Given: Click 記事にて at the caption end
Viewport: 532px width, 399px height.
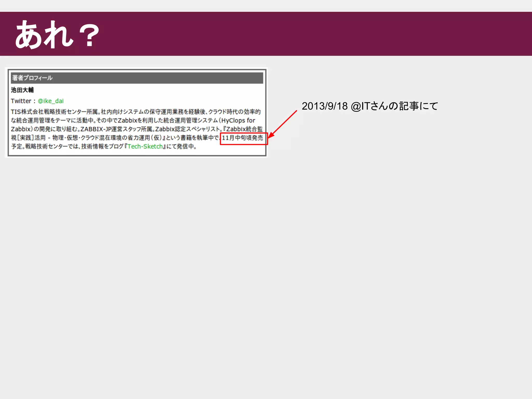Looking at the screenshot, I should coord(418,106).
